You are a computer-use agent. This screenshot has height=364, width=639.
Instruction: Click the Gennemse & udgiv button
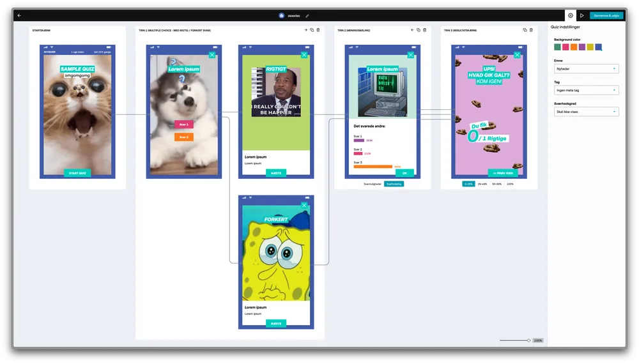606,15
